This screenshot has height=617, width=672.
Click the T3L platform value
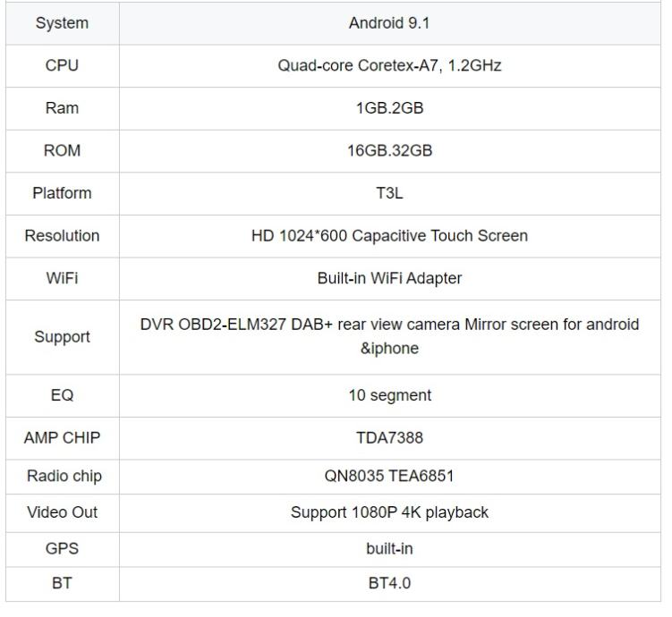click(389, 193)
